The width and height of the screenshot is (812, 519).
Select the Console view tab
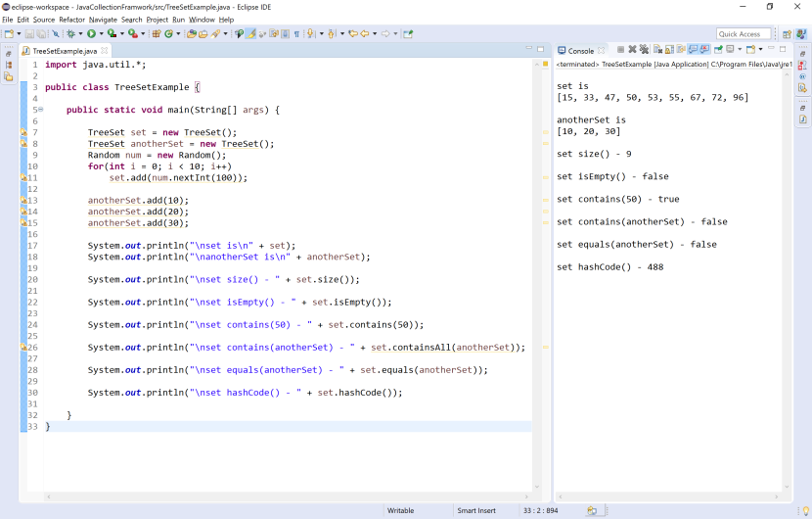[x=580, y=51]
